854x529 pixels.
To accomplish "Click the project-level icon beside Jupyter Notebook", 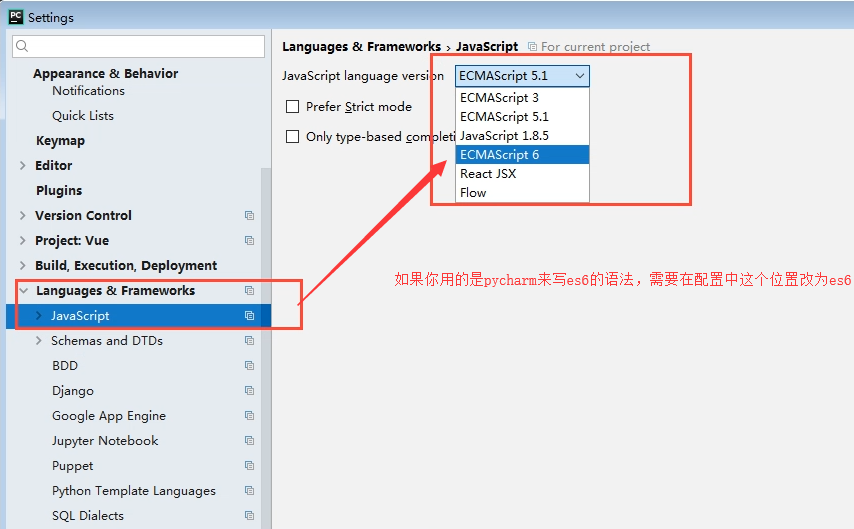I will (x=249, y=441).
